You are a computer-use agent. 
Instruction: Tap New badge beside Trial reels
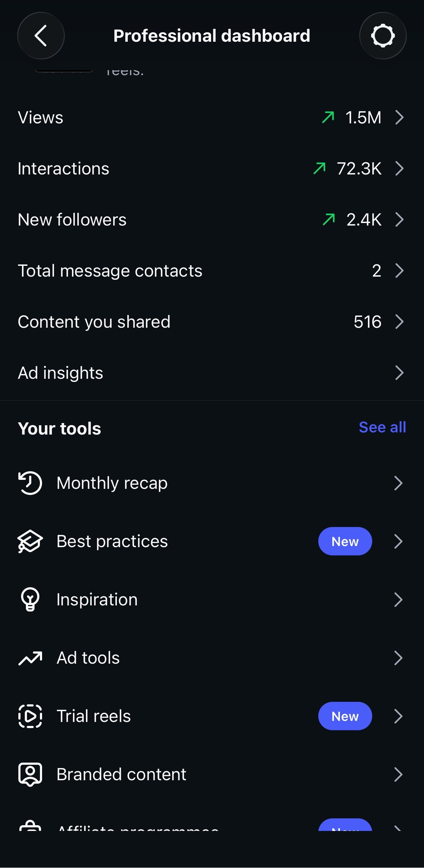345,716
